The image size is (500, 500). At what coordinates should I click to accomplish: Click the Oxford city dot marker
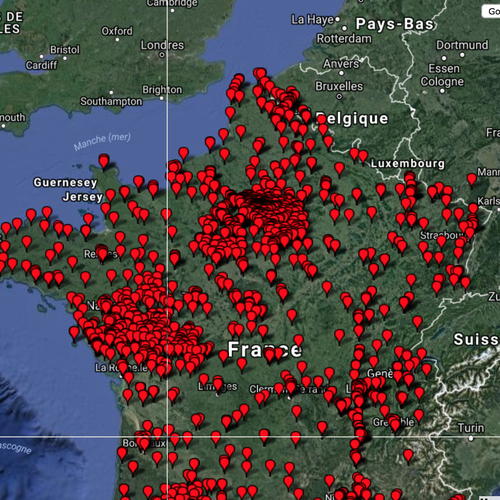click(117, 40)
